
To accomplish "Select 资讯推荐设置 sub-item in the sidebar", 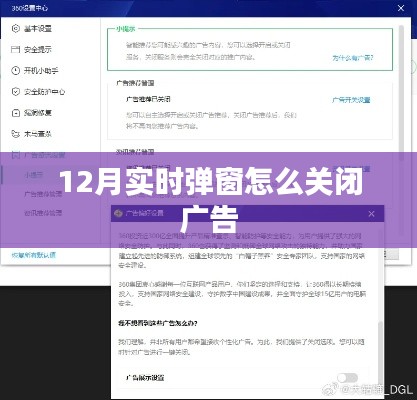I will pyautogui.click(x=43, y=213).
